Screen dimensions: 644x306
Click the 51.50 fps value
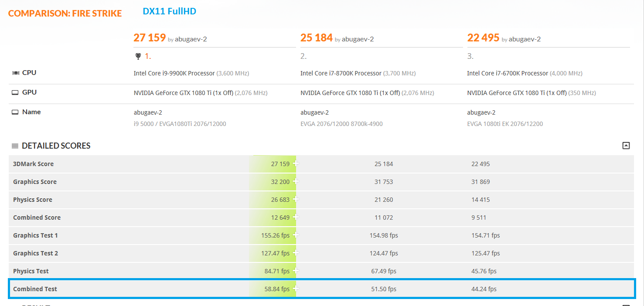click(x=384, y=289)
